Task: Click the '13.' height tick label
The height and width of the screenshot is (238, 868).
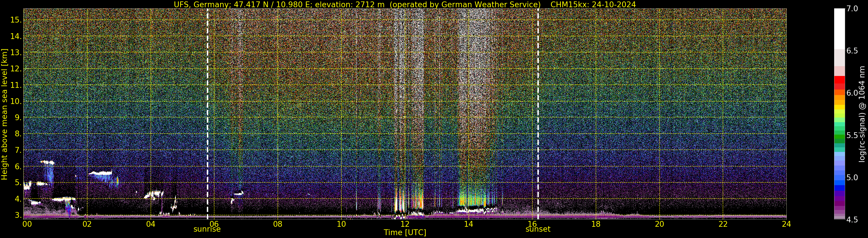Action: coord(16,53)
